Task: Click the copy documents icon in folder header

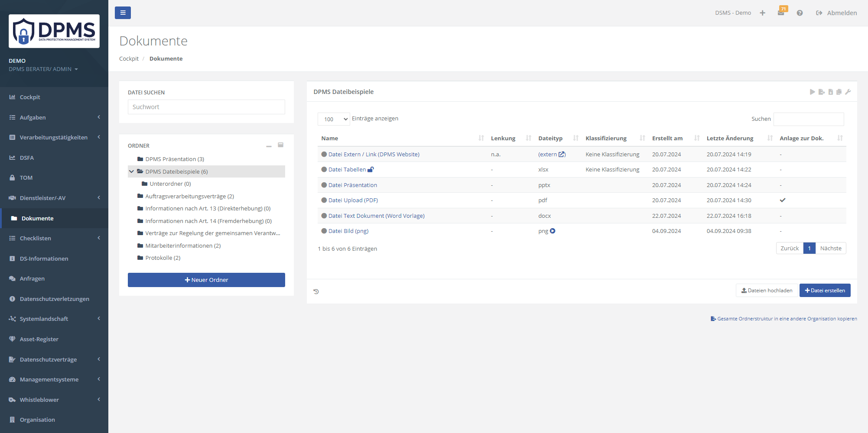Action: (839, 92)
